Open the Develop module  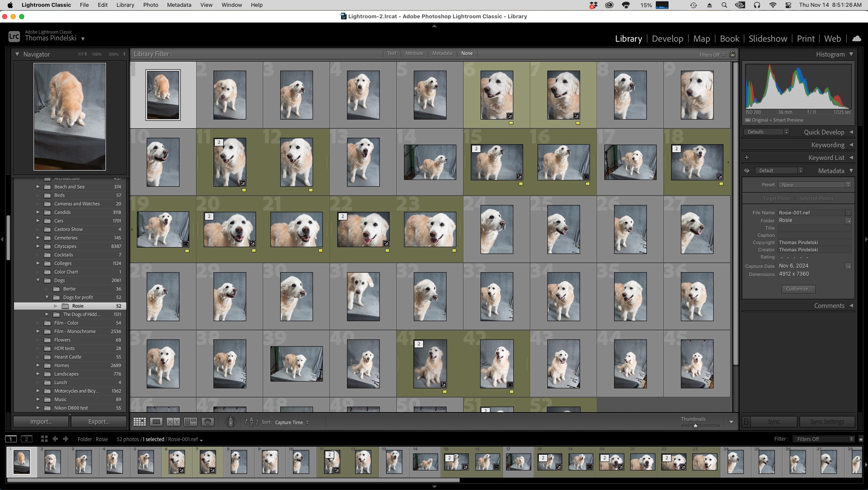[x=667, y=39]
